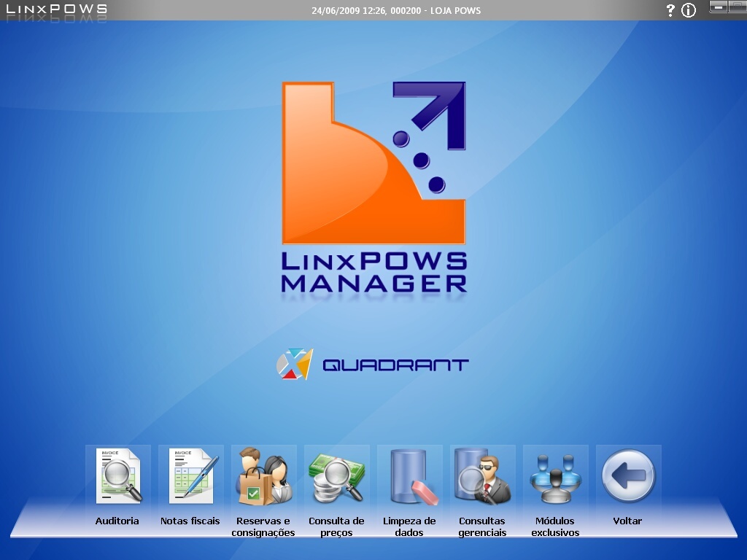Open the Consultas gerenciais icon

coord(482,476)
